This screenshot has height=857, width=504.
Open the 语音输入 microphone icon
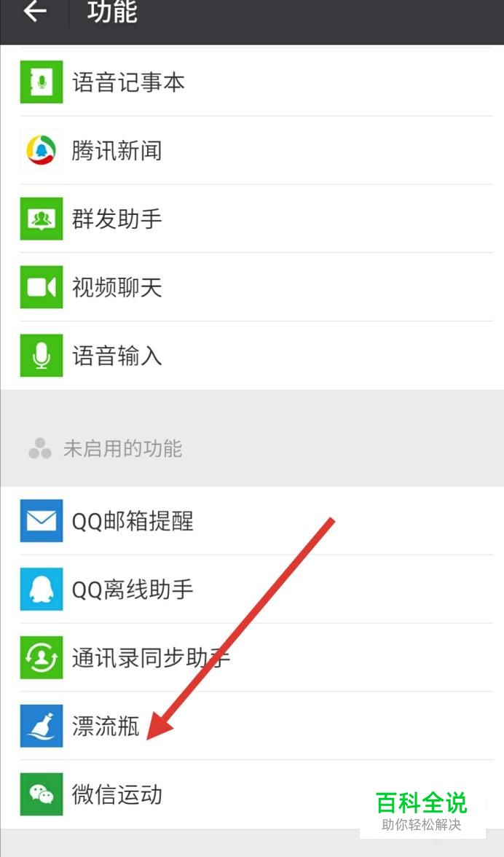(x=42, y=356)
